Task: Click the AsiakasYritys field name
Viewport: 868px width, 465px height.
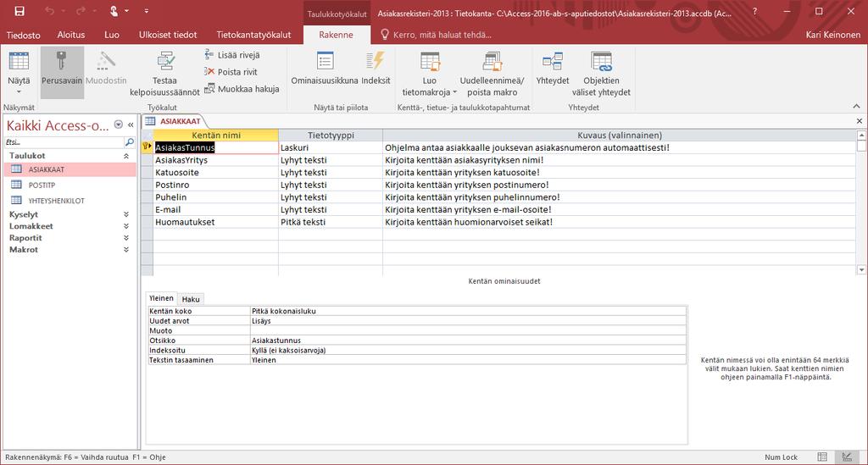Action: click(x=215, y=160)
